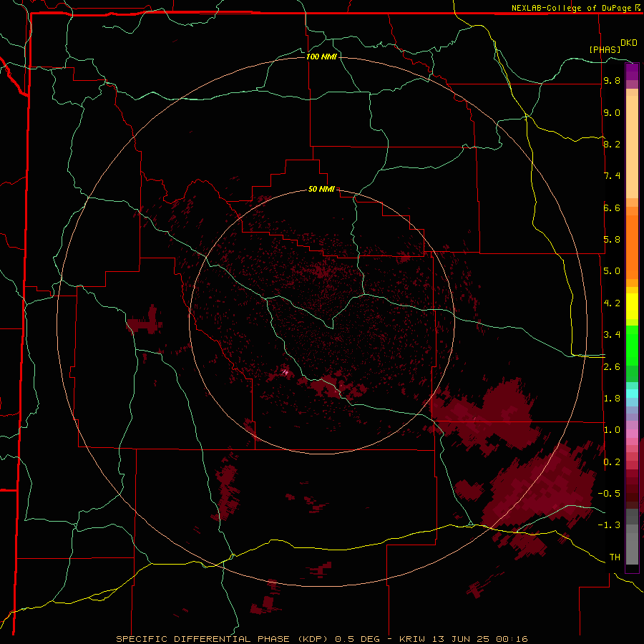Select the 9.8 value on the scale
Viewport: 644px width, 644px height.
(x=612, y=80)
